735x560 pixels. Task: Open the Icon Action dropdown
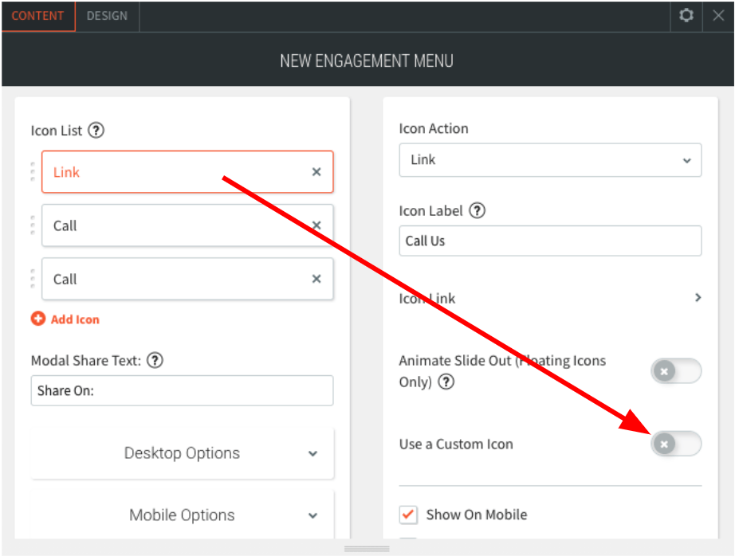point(549,160)
